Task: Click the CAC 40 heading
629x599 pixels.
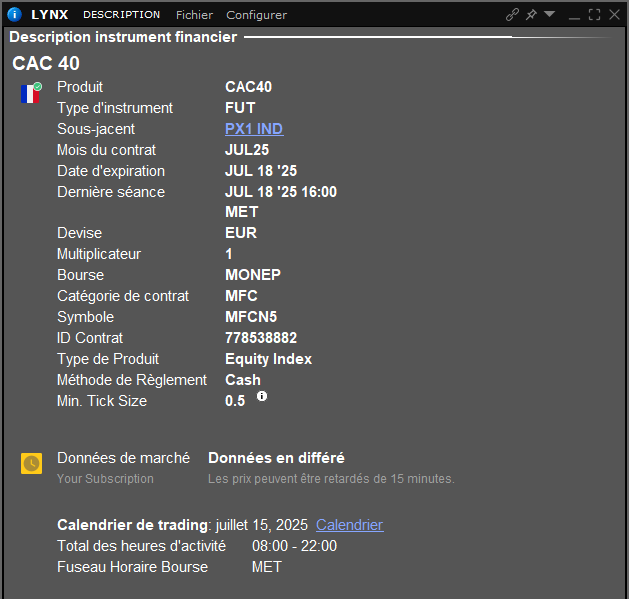Action: click(46, 63)
